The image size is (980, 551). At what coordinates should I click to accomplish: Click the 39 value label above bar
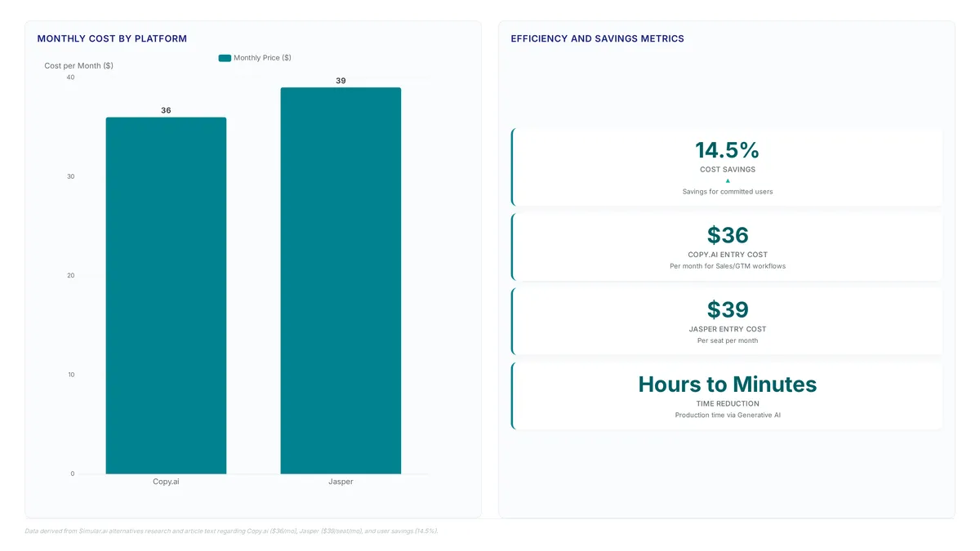[x=341, y=81]
